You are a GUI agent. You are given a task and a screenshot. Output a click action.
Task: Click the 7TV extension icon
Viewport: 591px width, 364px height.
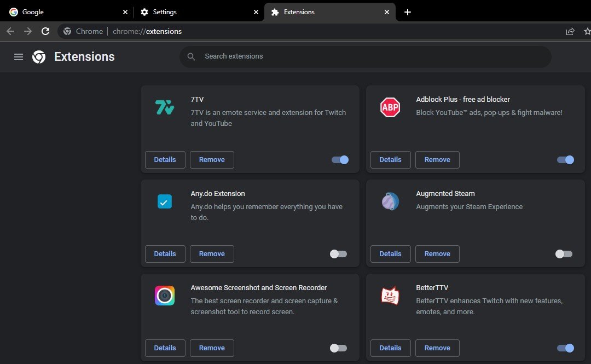click(164, 107)
